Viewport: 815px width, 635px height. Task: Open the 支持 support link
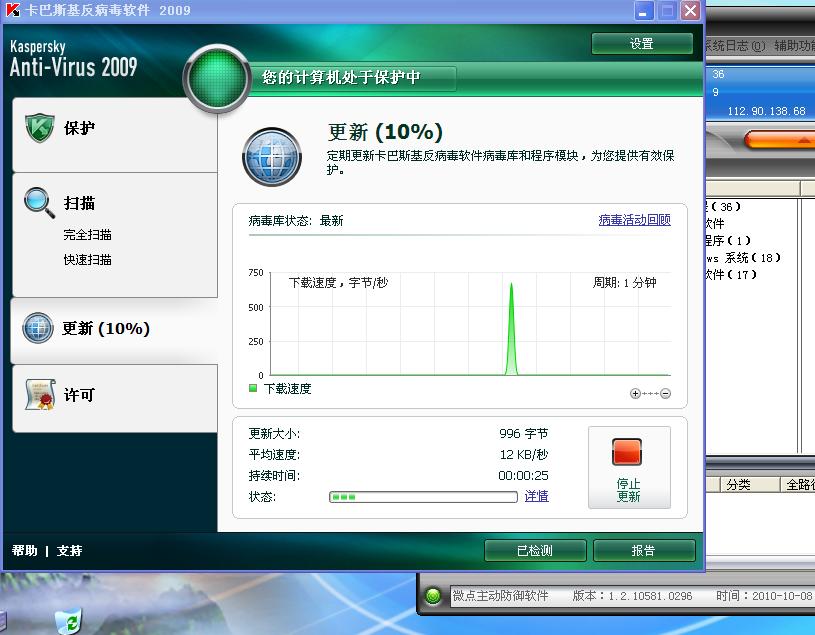coord(69,550)
